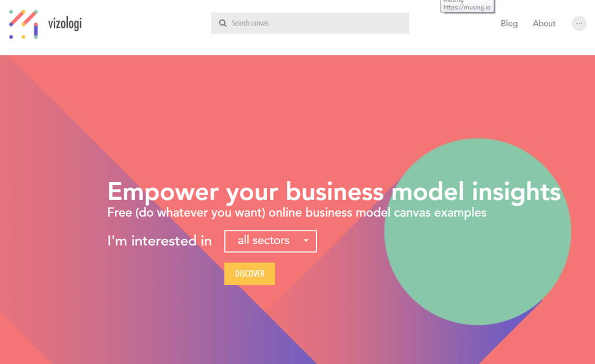Click the search icon inside the canvas search bar

pyautogui.click(x=223, y=23)
